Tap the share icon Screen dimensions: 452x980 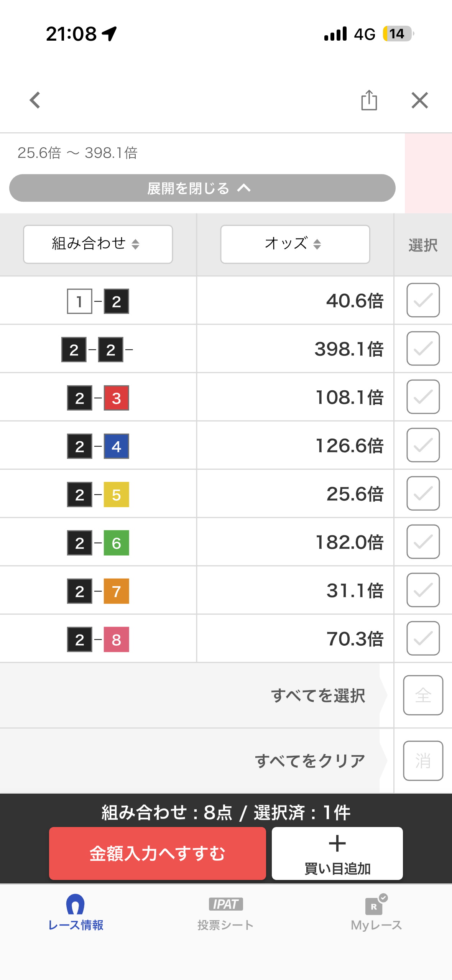click(x=369, y=100)
